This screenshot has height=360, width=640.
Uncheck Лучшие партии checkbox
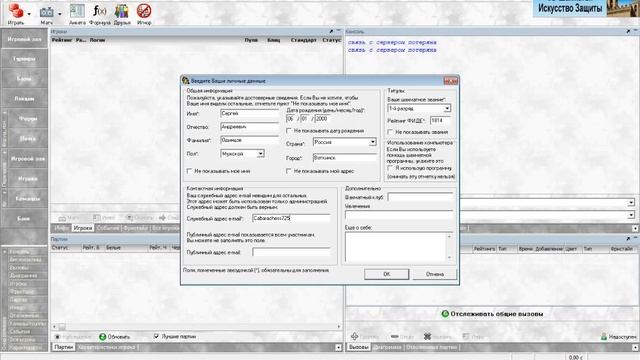coord(156,336)
